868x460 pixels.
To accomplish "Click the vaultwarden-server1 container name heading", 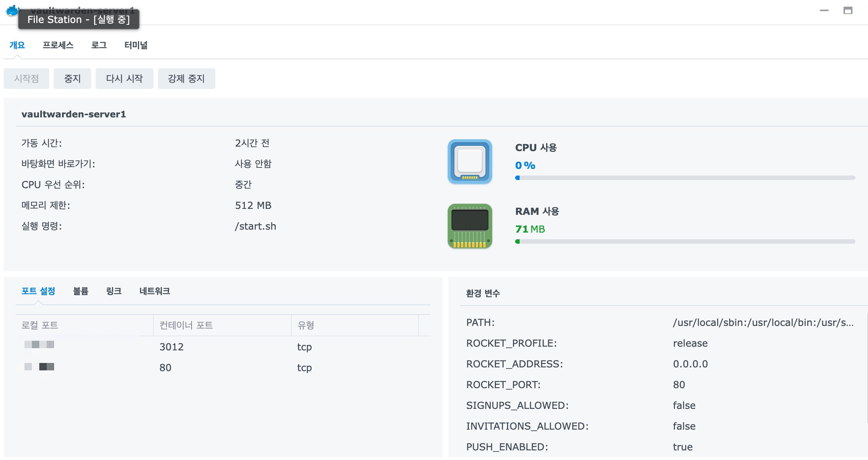I will pyautogui.click(x=74, y=114).
